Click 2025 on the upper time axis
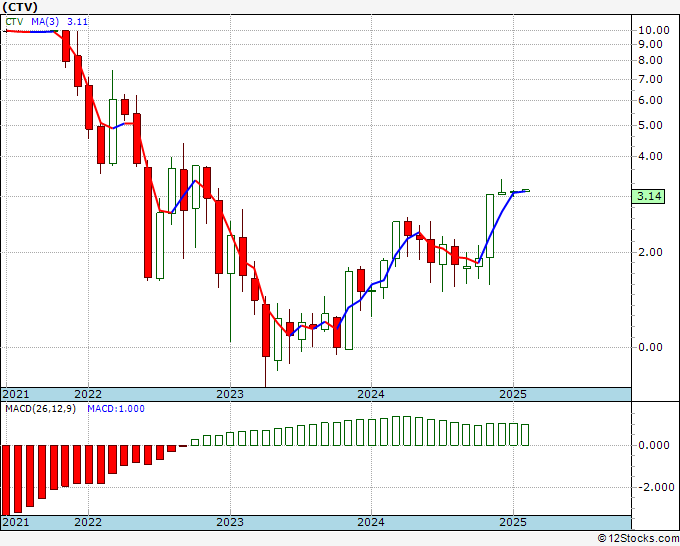This screenshot has width=680, height=546. click(x=513, y=394)
